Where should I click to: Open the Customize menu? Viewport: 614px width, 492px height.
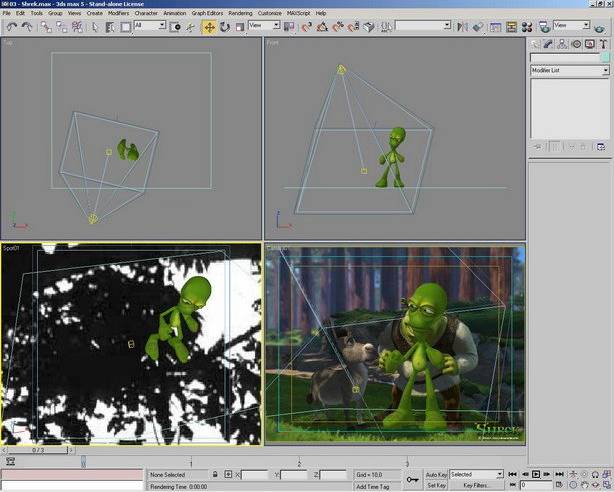pos(270,13)
